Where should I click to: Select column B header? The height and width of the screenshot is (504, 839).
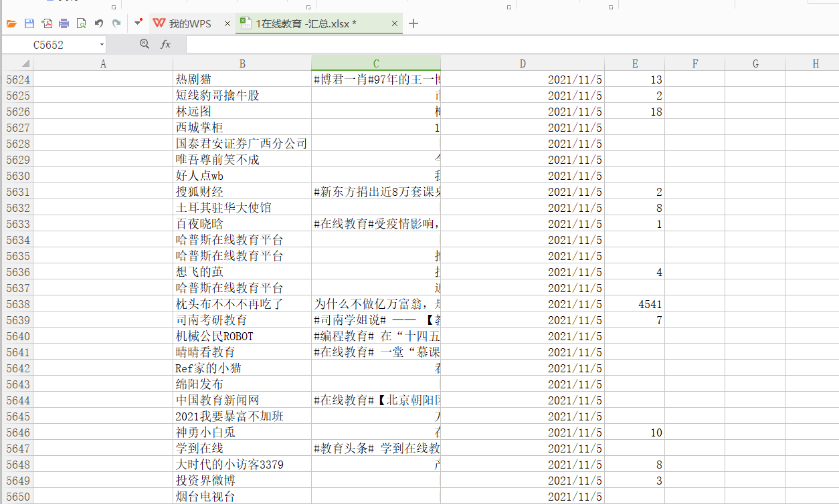pos(242,64)
